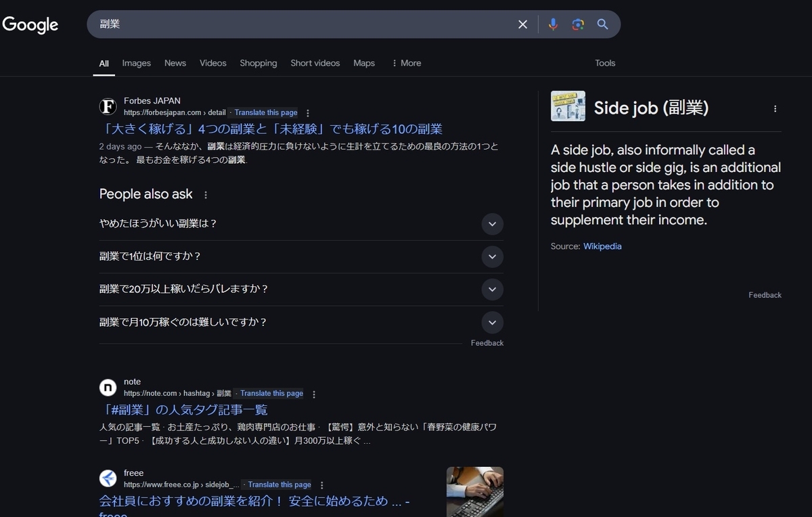This screenshot has height=517, width=812.
Task: Click the Google logo
Action: pyautogui.click(x=30, y=25)
